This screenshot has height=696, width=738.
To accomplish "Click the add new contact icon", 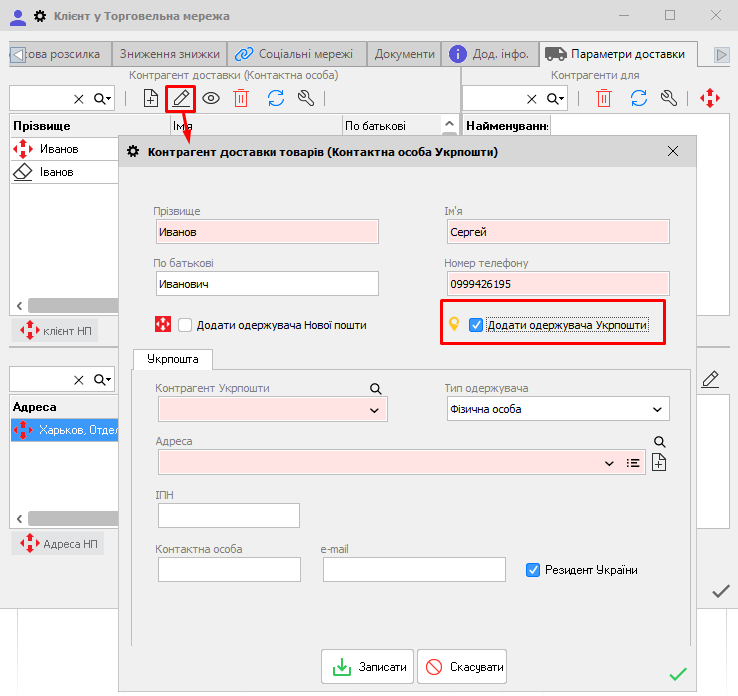I will pyautogui.click(x=150, y=98).
